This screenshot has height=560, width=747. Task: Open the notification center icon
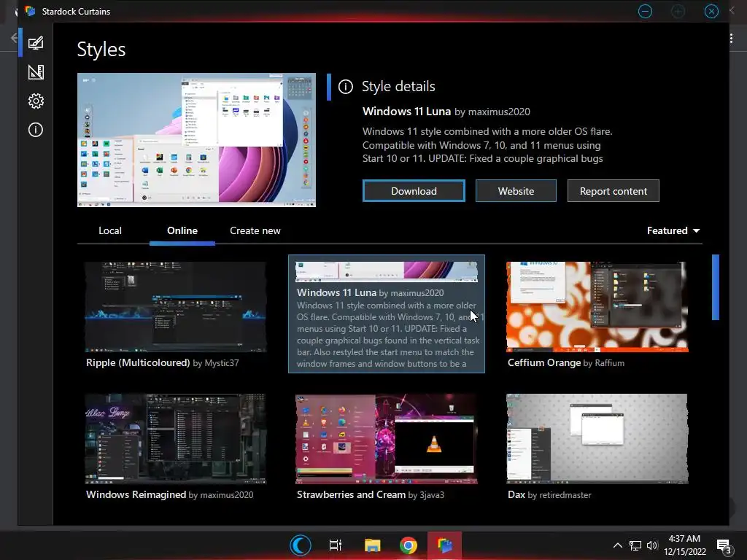pos(724,546)
